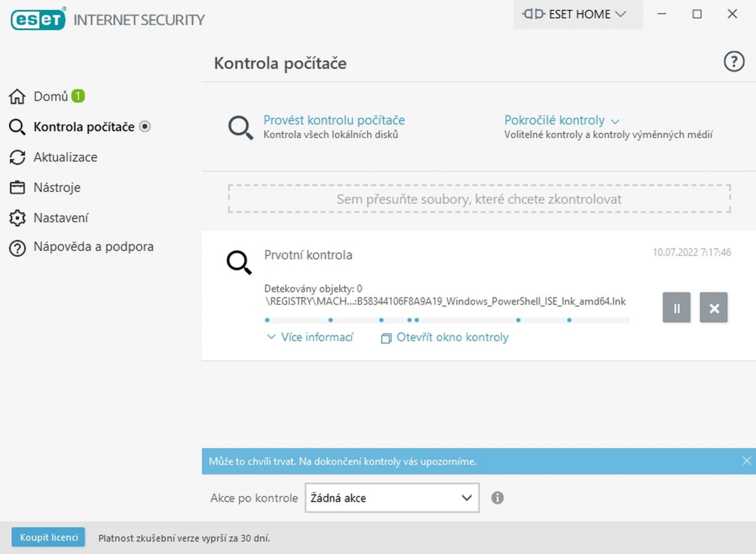
Task: Click the Koupit licenci button
Action: [x=48, y=537]
